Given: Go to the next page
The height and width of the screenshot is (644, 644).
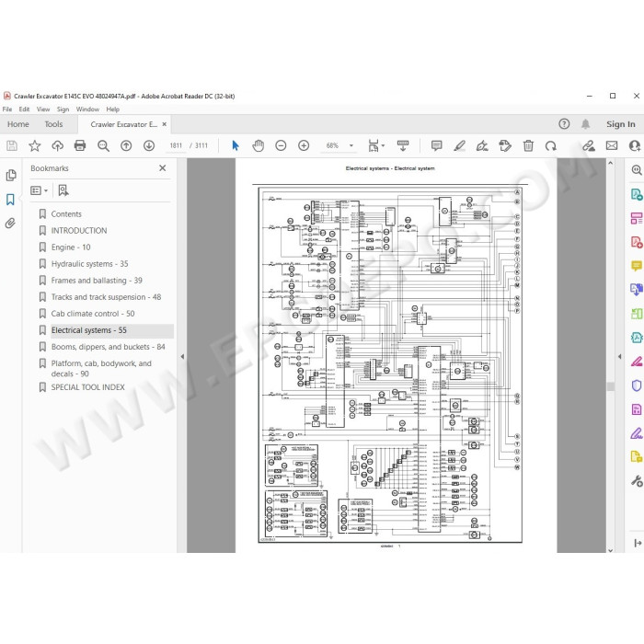Looking at the screenshot, I should [149, 145].
